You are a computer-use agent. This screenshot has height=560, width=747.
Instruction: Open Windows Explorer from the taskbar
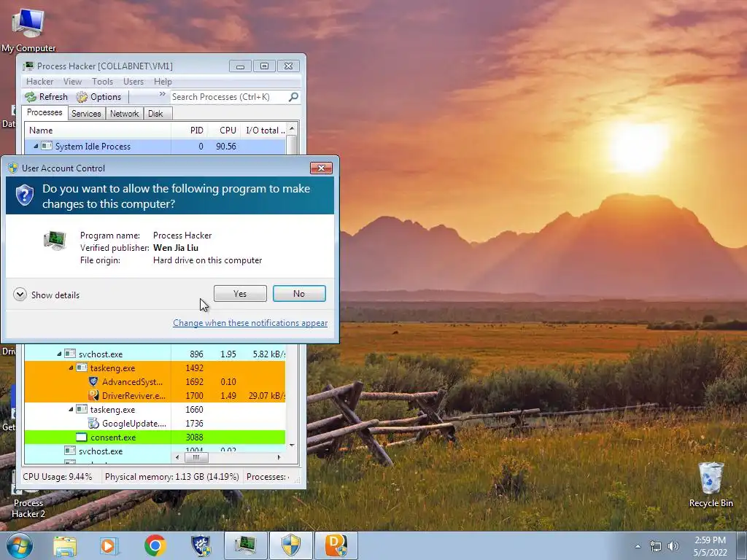65,545
